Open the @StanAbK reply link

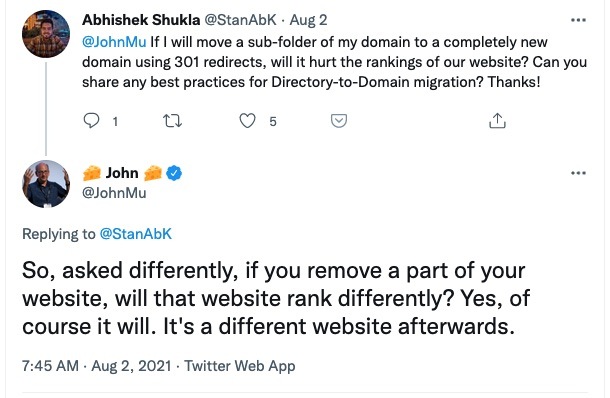coord(136,234)
